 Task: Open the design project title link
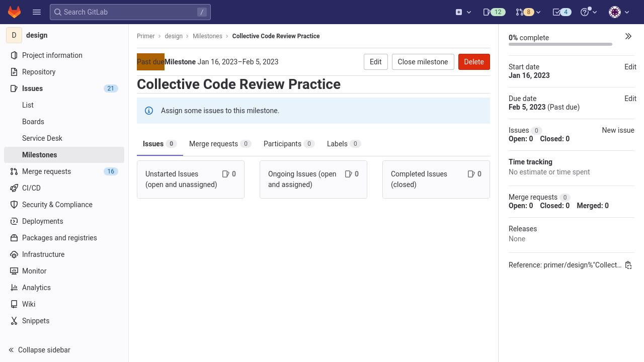pos(37,35)
